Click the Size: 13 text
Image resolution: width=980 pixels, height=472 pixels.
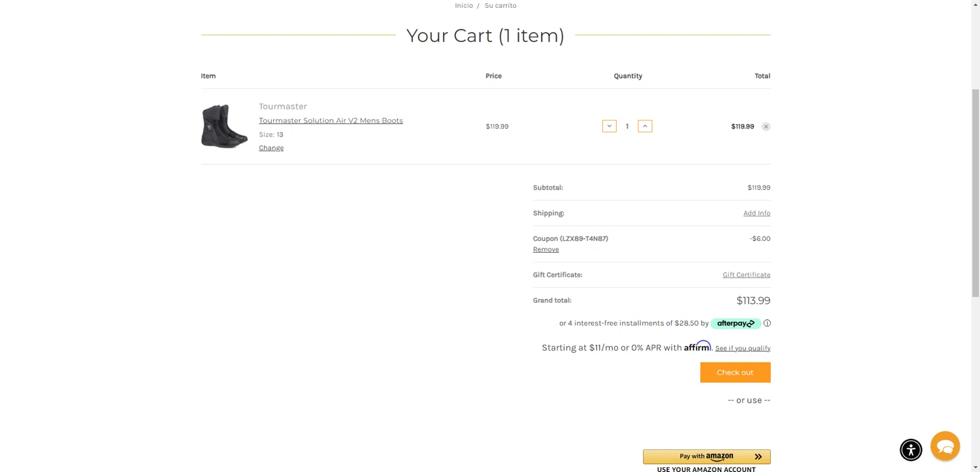click(271, 134)
